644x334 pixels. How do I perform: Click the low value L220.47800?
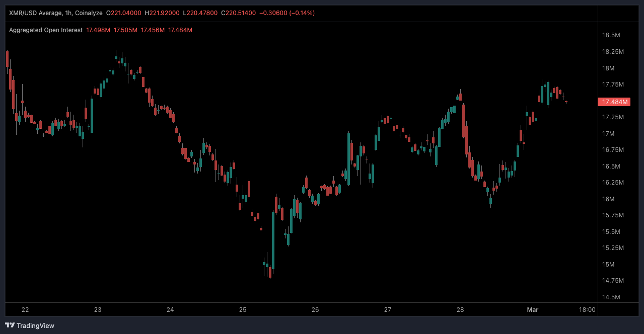click(x=200, y=13)
